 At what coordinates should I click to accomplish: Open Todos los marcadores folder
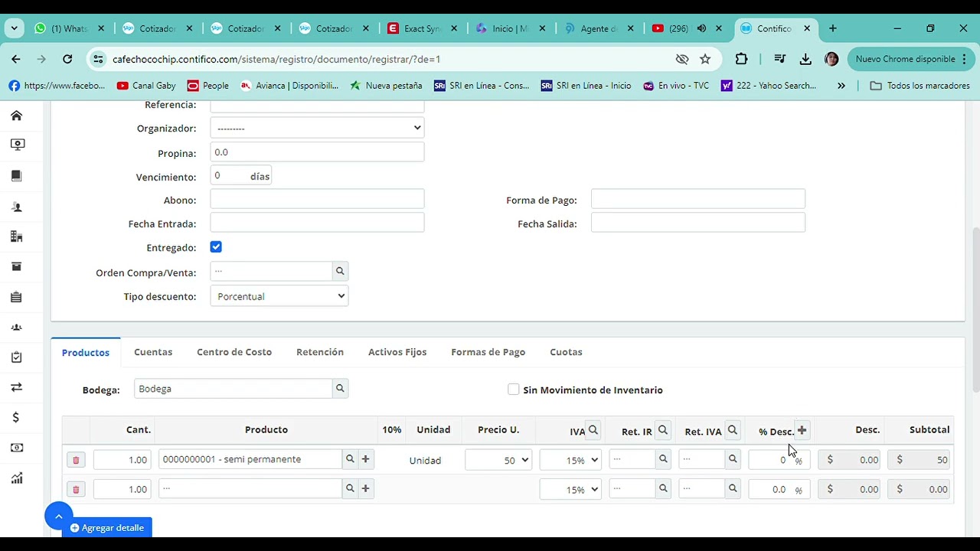(920, 86)
